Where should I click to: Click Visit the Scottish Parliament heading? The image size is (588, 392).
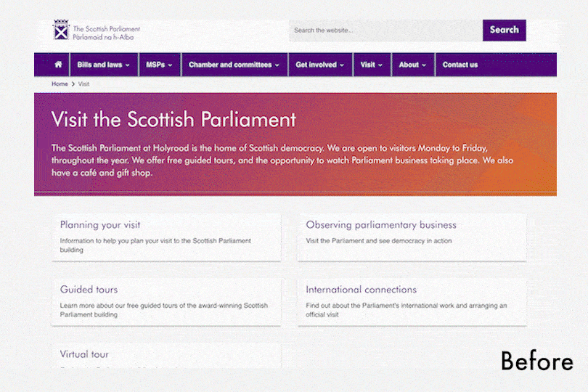[x=173, y=119]
